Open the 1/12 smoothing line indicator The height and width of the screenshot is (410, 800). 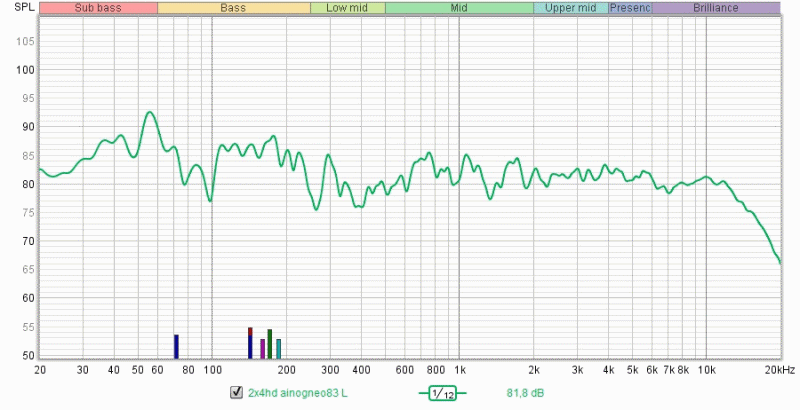click(x=442, y=393)
